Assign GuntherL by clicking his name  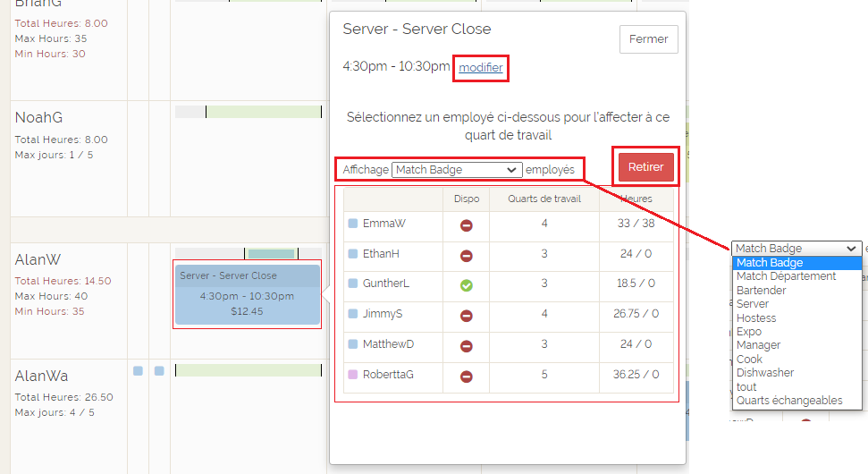click(384, 284)
